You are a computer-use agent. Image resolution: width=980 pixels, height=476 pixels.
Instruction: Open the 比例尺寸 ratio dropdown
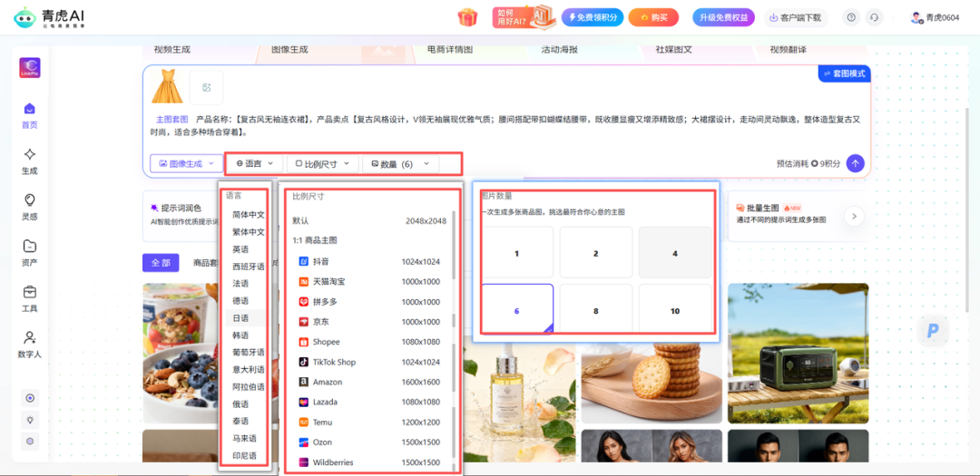click(322, 164)
